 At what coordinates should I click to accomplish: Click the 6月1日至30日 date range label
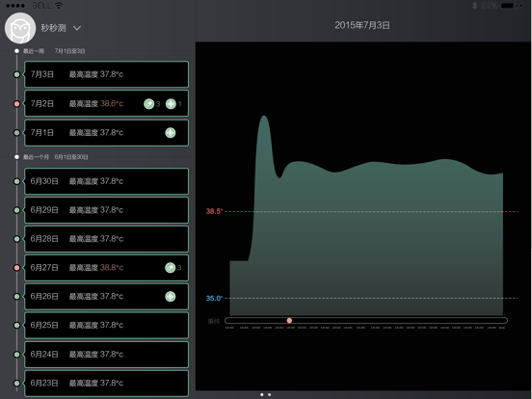pyautogui.click(x=71, y=157)
